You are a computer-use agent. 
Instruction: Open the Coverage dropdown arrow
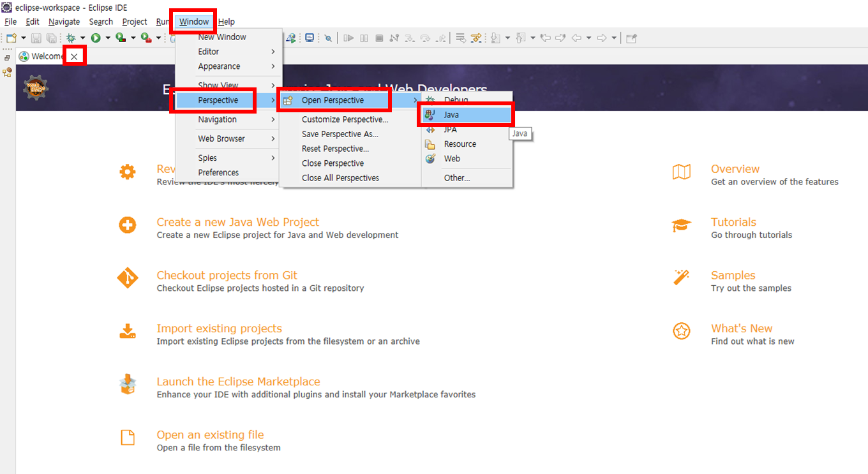pos(133,38)
